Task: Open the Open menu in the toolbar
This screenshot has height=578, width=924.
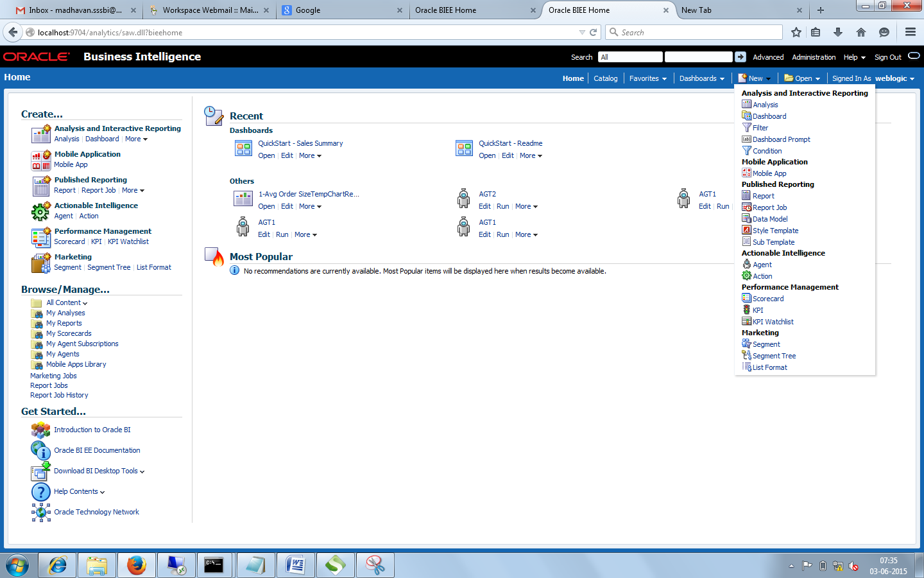Action: [802, 78]
